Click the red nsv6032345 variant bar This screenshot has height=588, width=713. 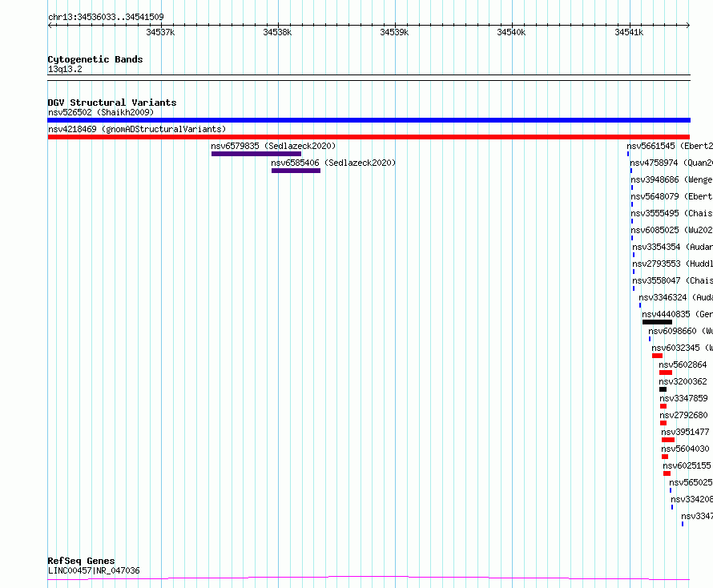click(x=657, y=356)
